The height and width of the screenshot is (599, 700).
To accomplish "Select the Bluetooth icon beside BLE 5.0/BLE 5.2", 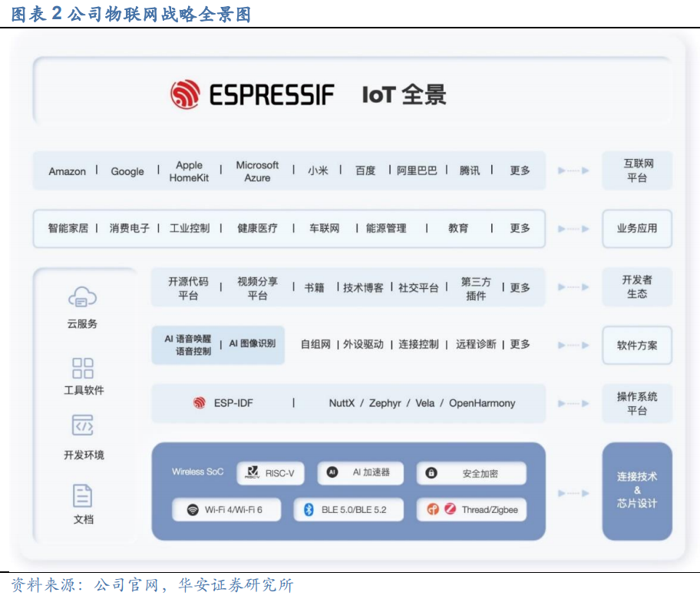I will (309, 509).
